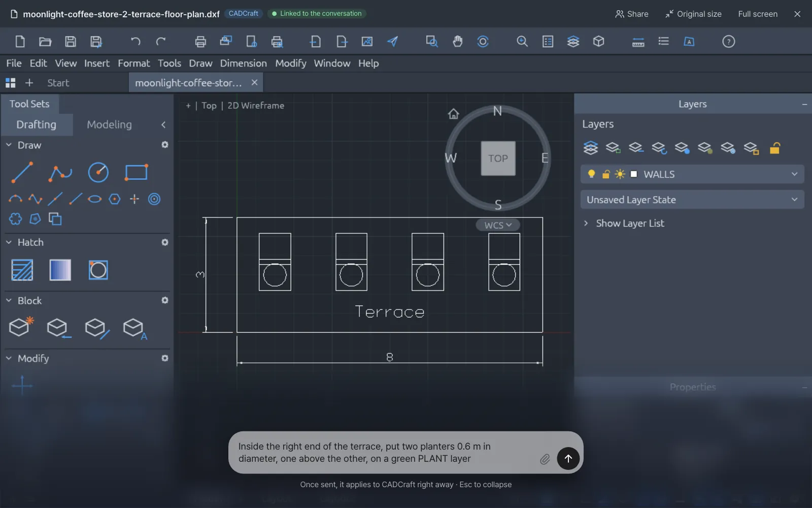The image size is (812, 508).
Task: Open the Layers toolbar icon
Action: click(573, 42)
